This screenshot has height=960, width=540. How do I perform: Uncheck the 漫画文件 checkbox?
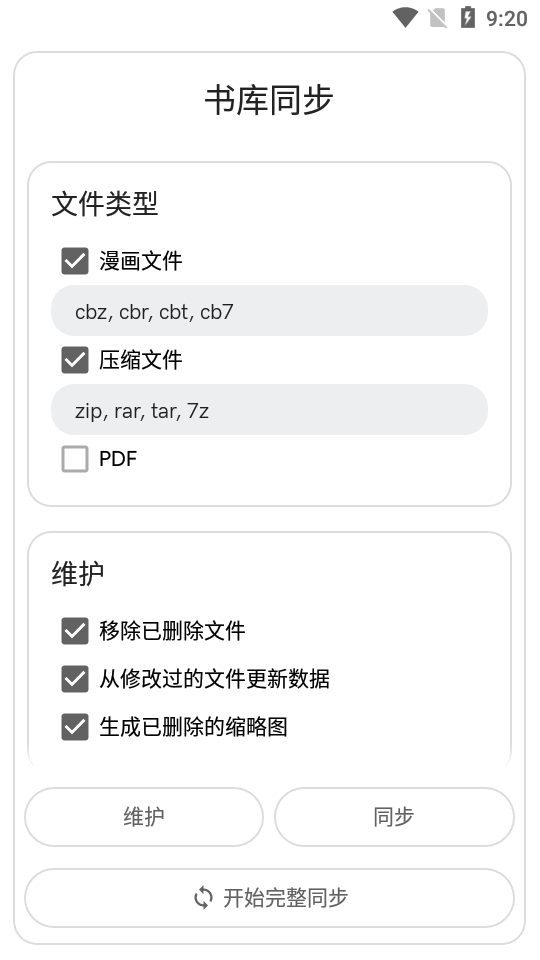click(x=75, y=261)
